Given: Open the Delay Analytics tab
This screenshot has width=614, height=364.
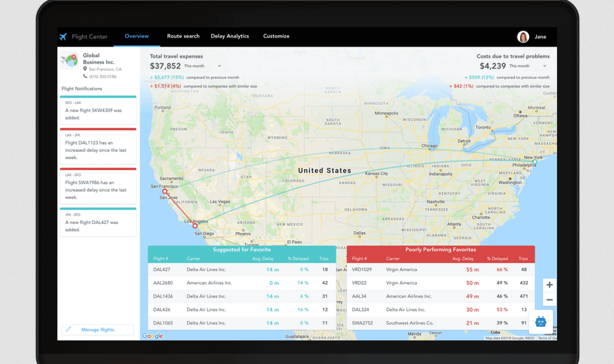Looking at the screenshot, I should (230, 36).
